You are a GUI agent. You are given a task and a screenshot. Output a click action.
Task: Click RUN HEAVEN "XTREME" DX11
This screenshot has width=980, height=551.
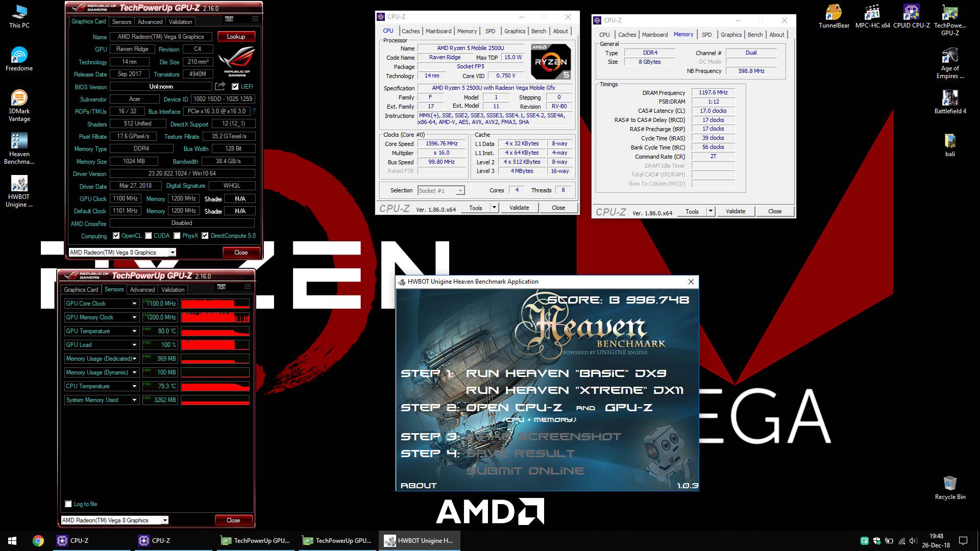[575, 390]
